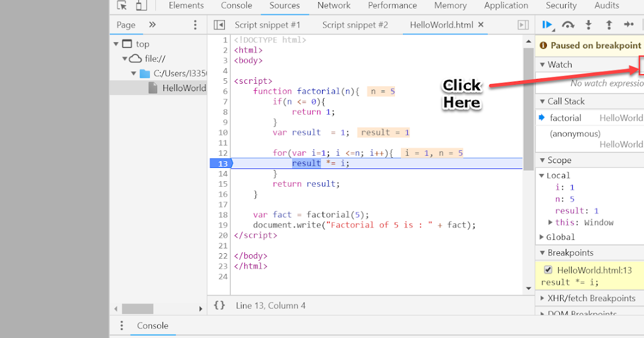This screenshot has height=338, width=644.
Task: Open Script snippet #2 tab
Action: click(355, 25)
